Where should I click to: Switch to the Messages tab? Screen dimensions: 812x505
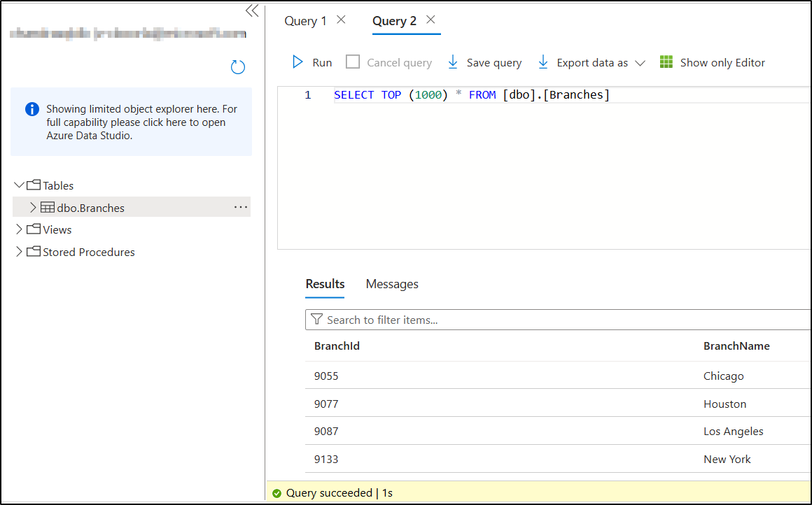392,284
